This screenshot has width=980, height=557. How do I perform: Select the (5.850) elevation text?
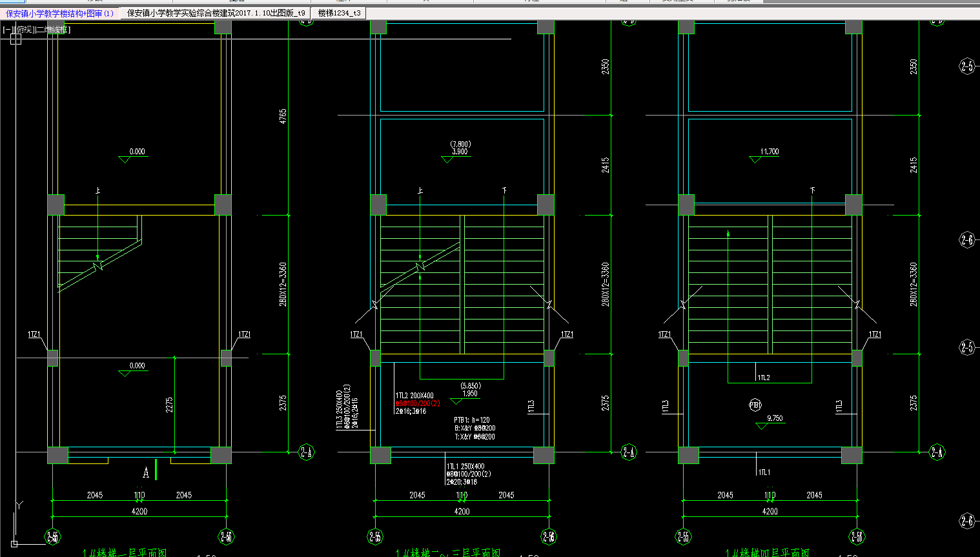click(471, 386)
